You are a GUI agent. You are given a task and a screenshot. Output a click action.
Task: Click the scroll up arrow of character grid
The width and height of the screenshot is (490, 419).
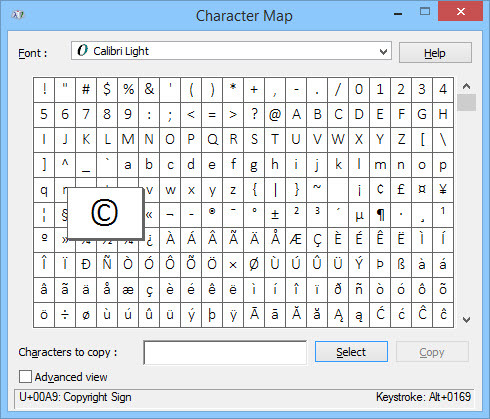(466, 86)
